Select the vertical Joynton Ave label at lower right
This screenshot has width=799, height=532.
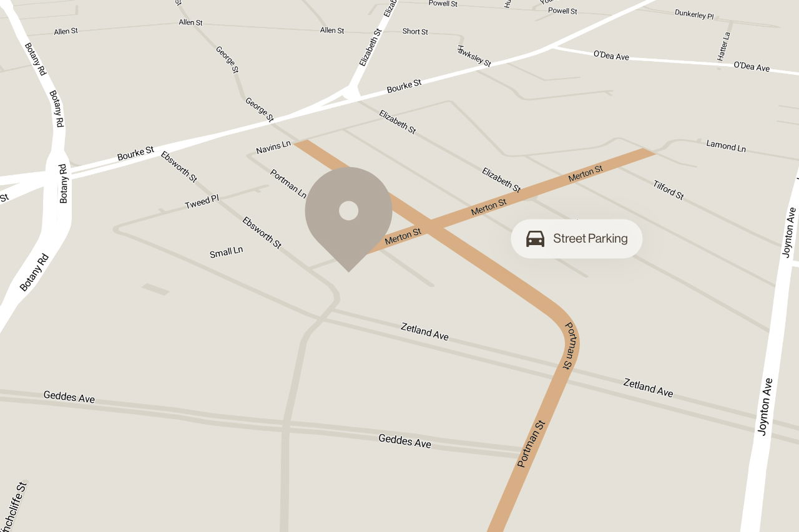pos(765,406)
